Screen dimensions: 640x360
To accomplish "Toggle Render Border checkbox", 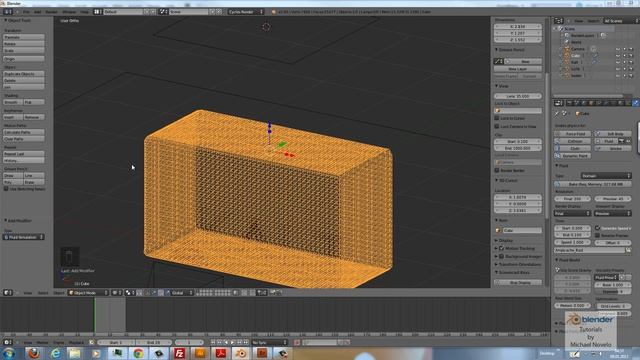I will click(497, 170).
